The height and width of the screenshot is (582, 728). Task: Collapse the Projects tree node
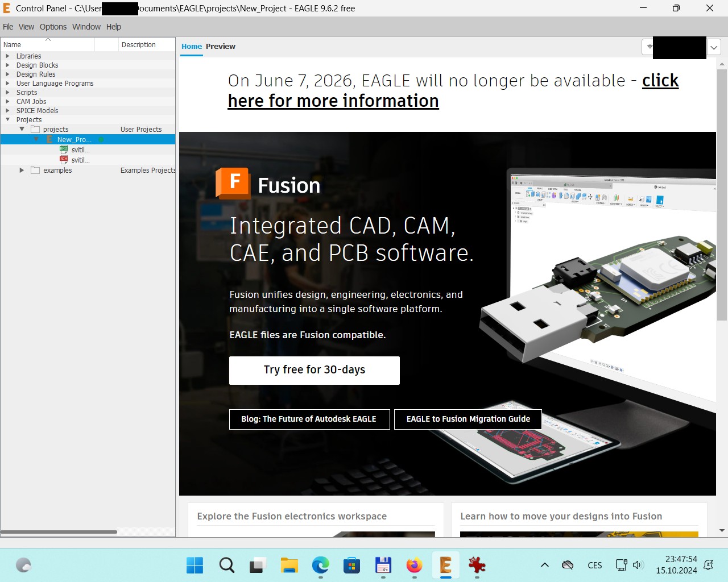[x=7, y=120]
